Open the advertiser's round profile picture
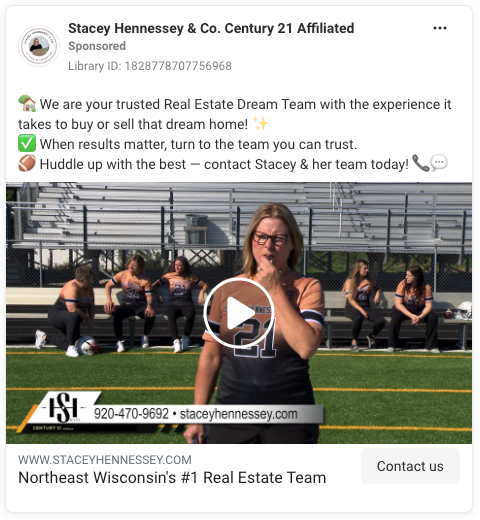This screenshot has width=480, height=520. (x=39, y=46)
